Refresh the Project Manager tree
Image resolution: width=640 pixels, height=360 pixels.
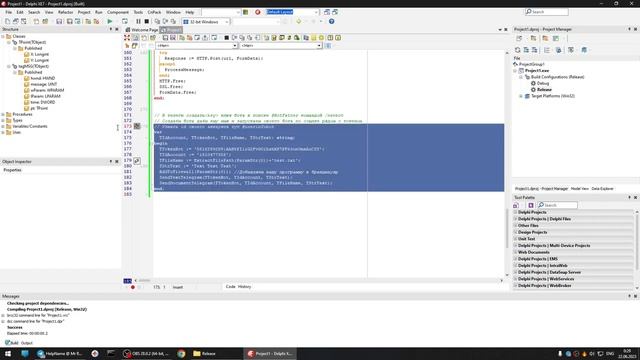pos(518,50)
